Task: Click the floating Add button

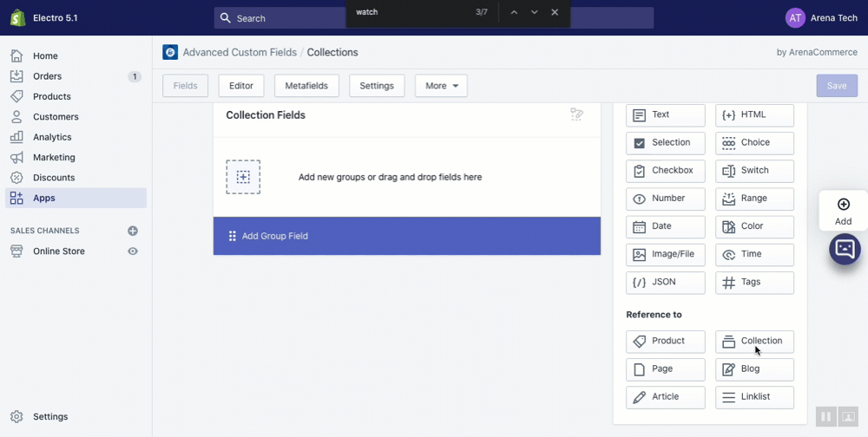Action: click(843, 211)
